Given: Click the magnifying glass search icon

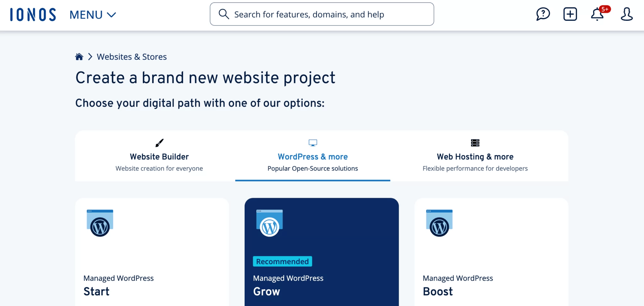Looking at the screenshot, I should tap(224, 14).
